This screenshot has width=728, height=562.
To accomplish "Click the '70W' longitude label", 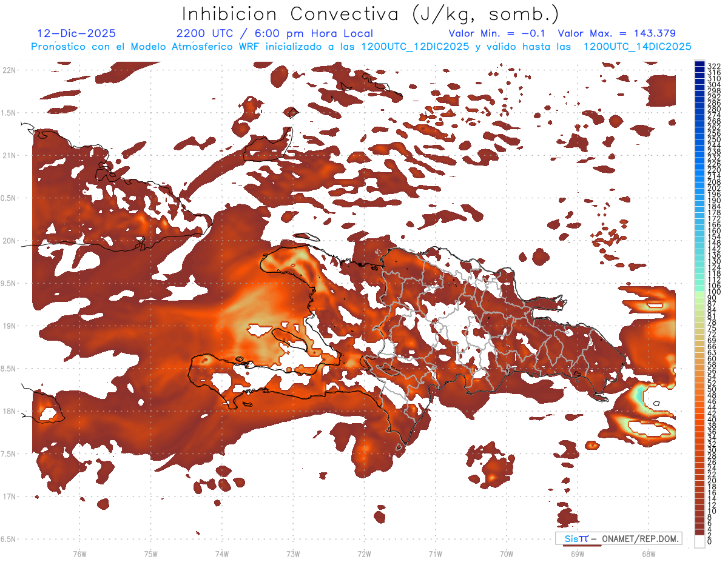I will coord(507,554).
